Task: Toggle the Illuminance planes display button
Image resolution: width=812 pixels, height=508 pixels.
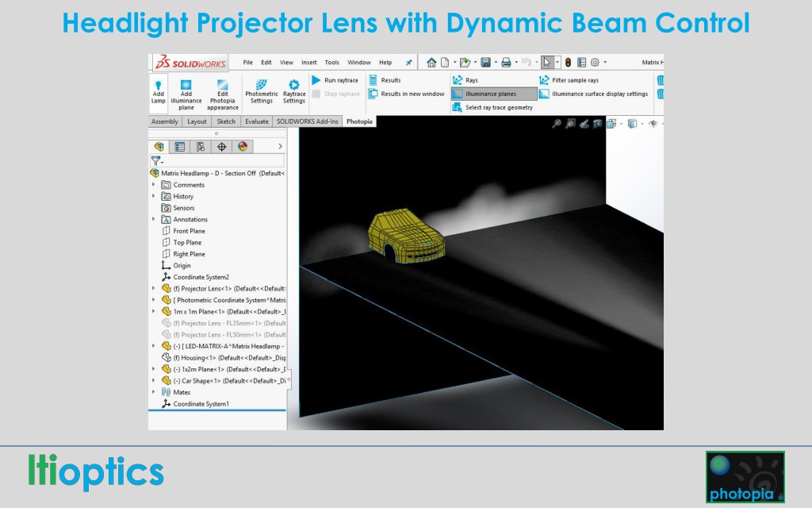Action: tap(494, 94)
